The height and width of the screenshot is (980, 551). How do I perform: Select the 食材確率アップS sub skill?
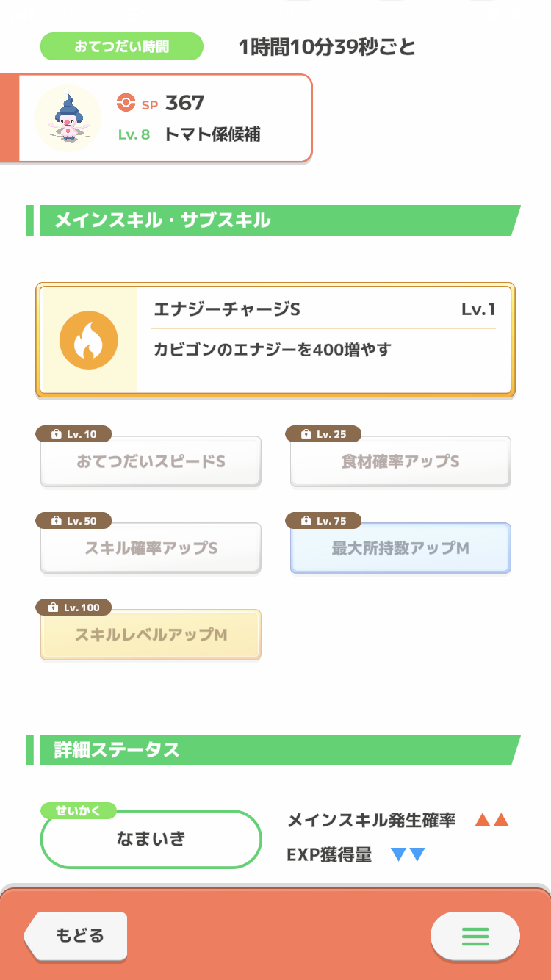point(400,461)
